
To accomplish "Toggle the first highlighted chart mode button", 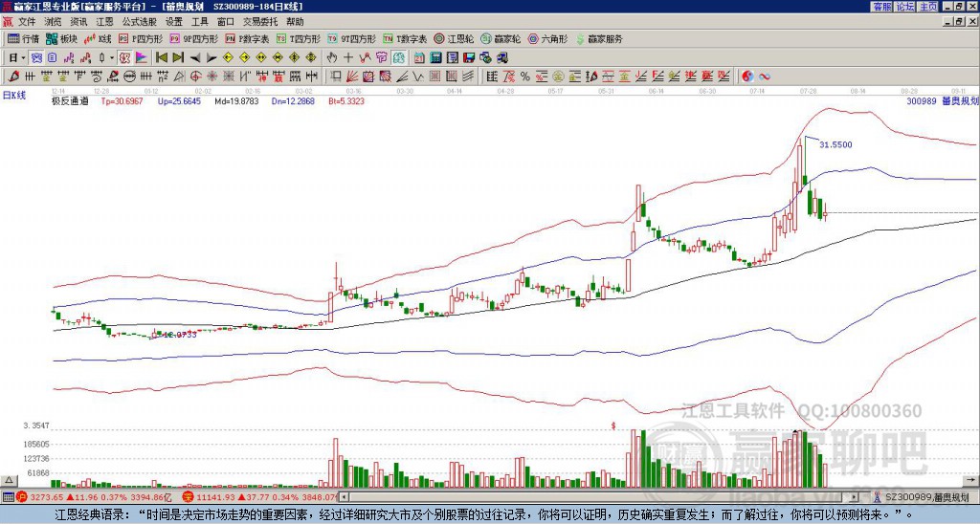I will point(37,57).
